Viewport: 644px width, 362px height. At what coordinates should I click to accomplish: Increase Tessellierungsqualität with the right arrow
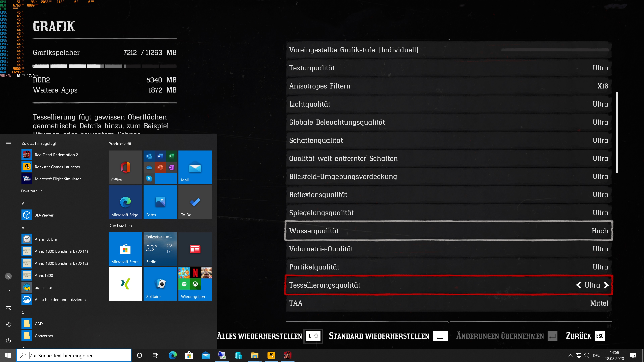point(606,285)
